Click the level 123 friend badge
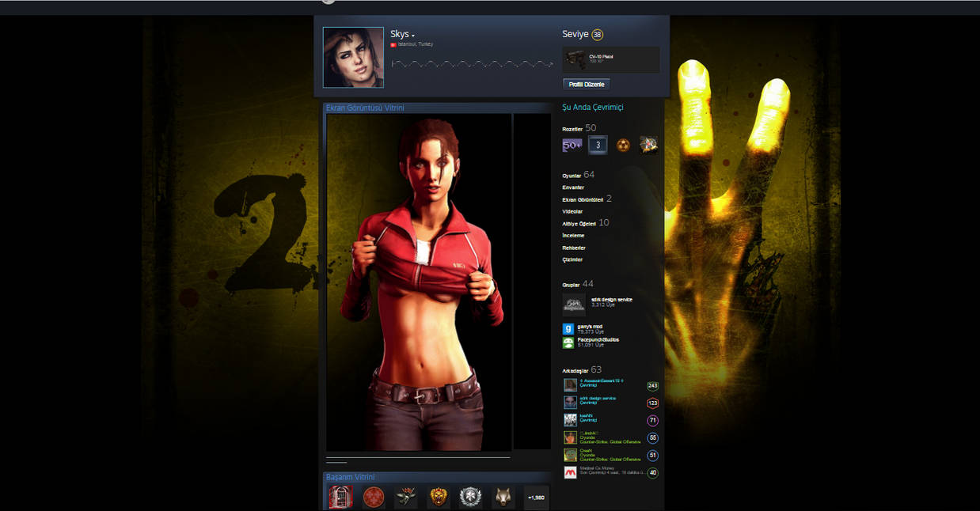The image size is (980, 511). [x=652, y=403]
